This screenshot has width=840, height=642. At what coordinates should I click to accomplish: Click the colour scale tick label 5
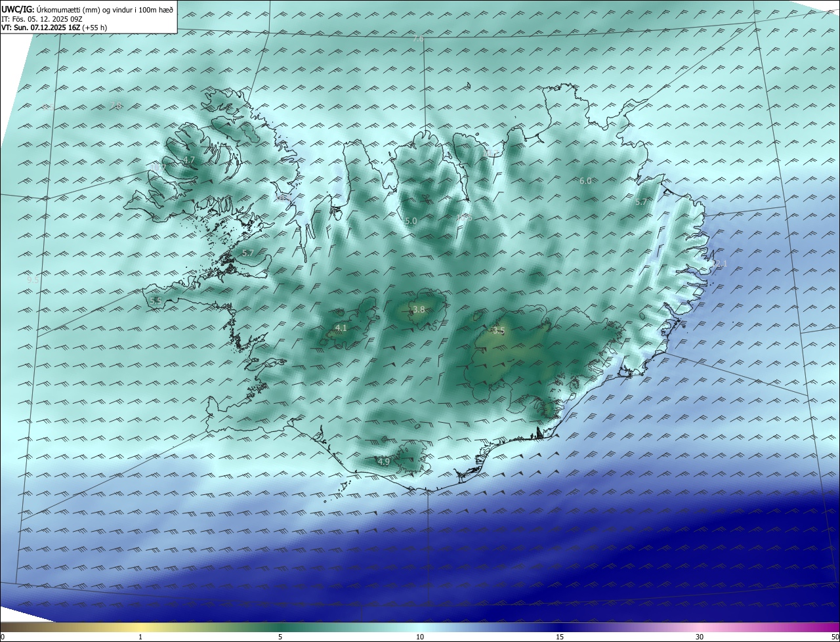pyautogui.click(x=280, y=637)
